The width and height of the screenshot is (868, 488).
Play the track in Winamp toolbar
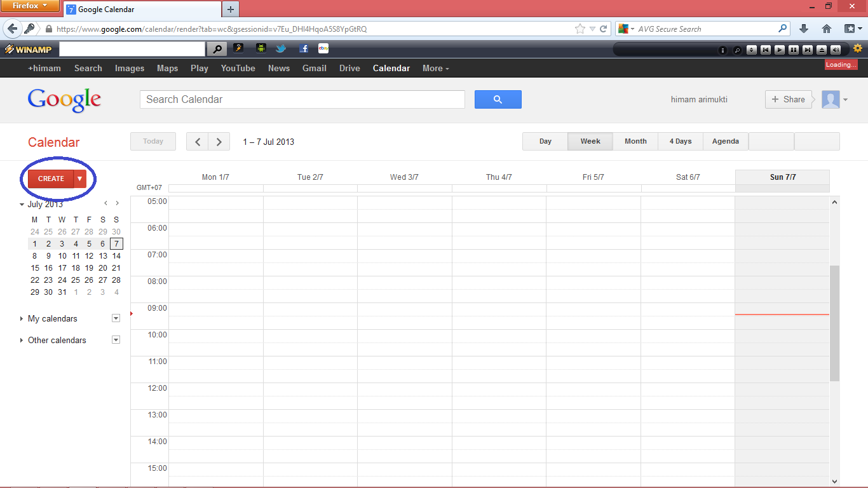point(780,50)
